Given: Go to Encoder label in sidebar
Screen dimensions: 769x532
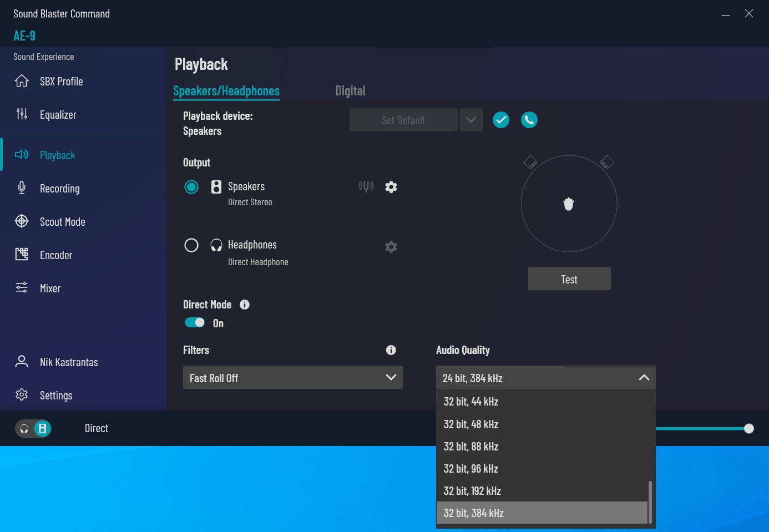Looking at the screenshot, I should 56,255.
